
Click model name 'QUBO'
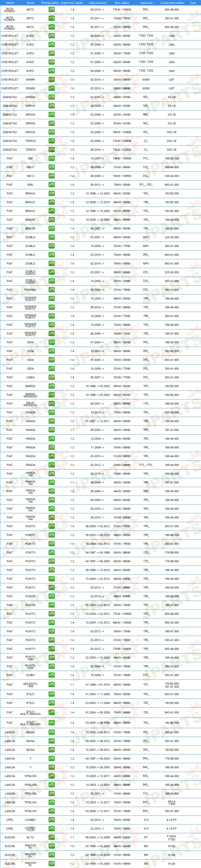tap(30, 675)
